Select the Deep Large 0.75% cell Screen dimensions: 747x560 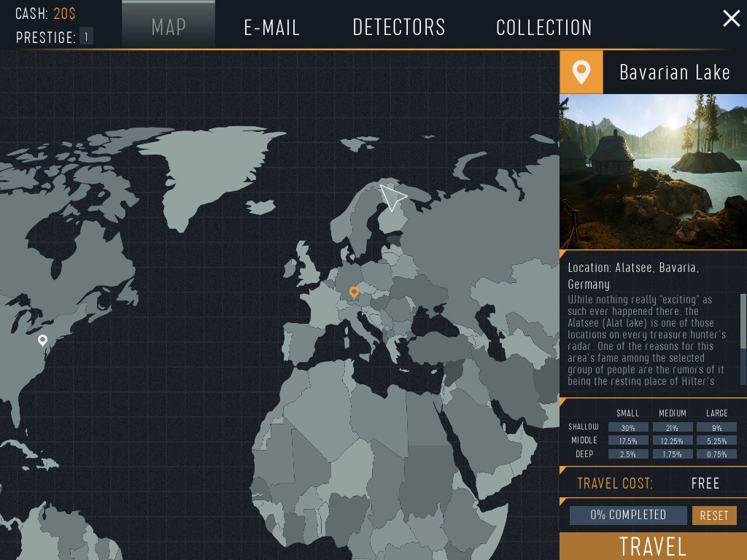click(x=716, y=454)
